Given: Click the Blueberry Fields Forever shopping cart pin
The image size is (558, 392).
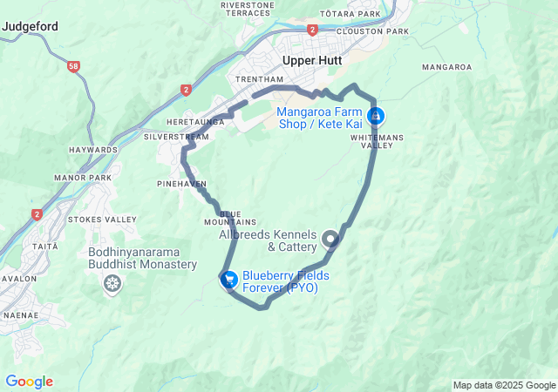Looking at the screenshot, I should tap(229, 280).
